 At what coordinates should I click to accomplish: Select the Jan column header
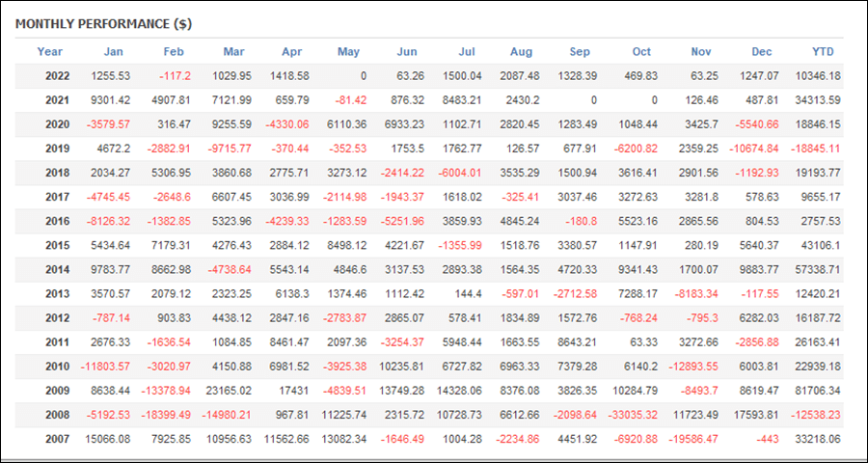click(114, 52)
